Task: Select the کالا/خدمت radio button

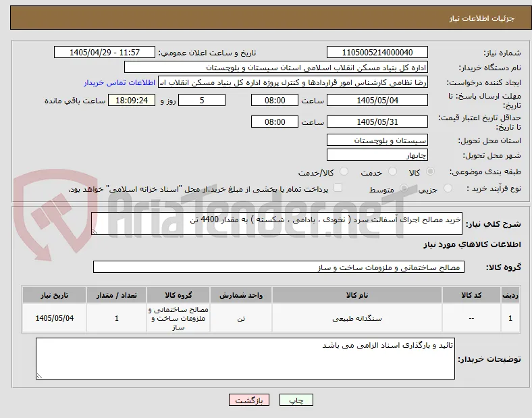Action: (344, 172)
